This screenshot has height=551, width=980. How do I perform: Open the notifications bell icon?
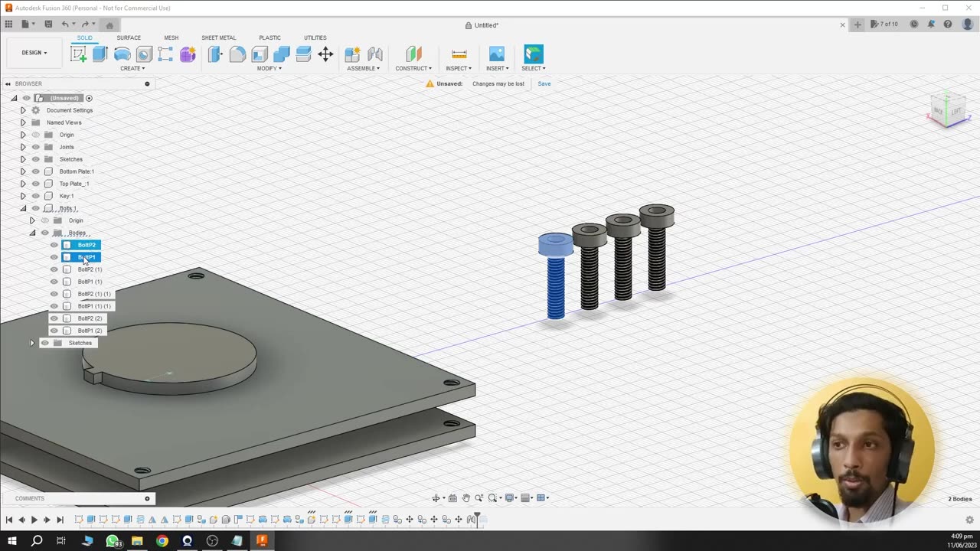931,24
